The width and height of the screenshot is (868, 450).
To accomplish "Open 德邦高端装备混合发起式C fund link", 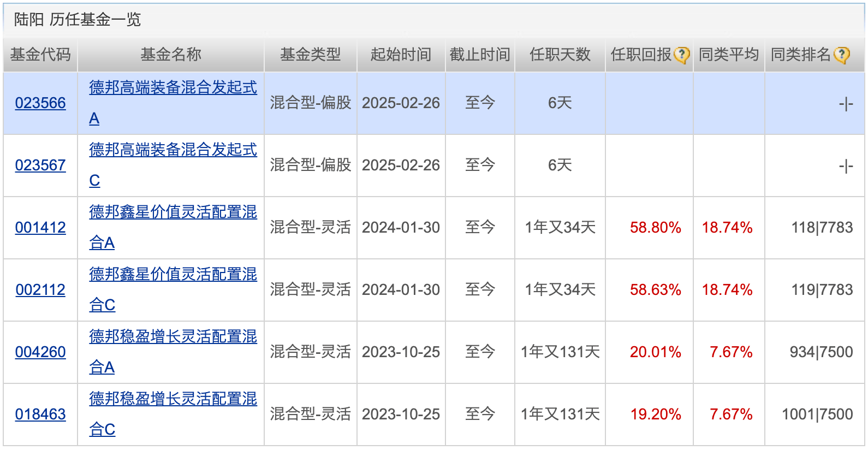I will 173,165.
